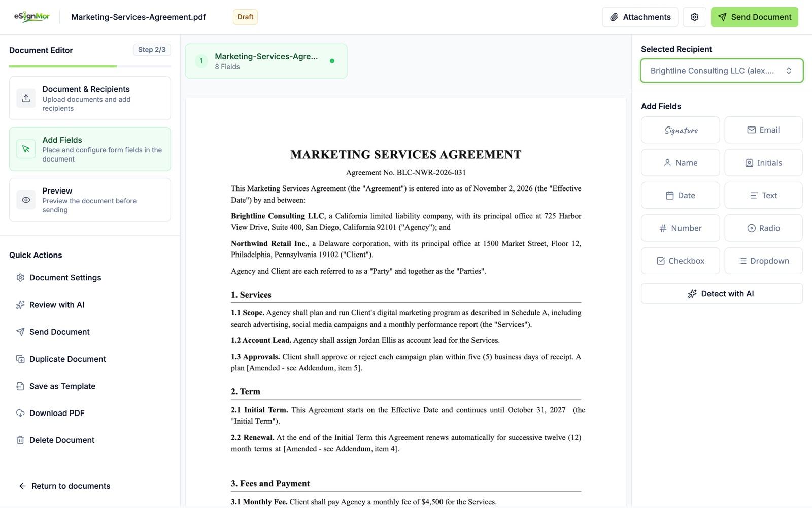Click the gear icon next to Document Settings

coord(20,278)
